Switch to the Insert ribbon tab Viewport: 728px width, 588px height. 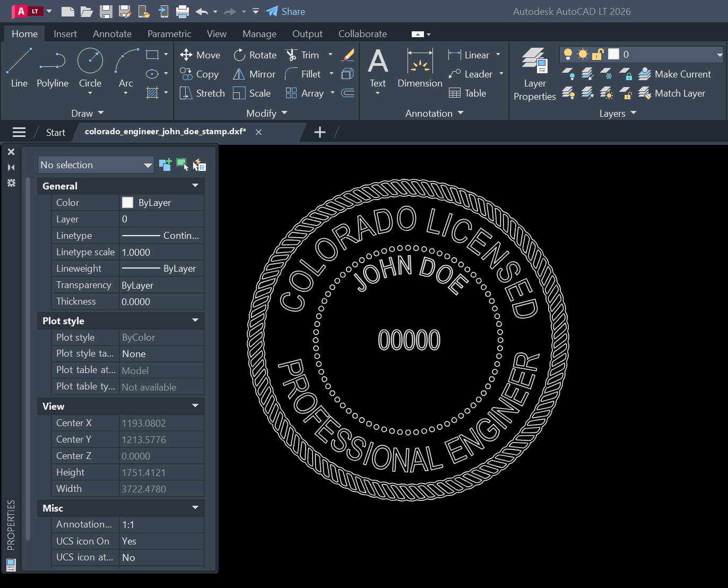65,34
